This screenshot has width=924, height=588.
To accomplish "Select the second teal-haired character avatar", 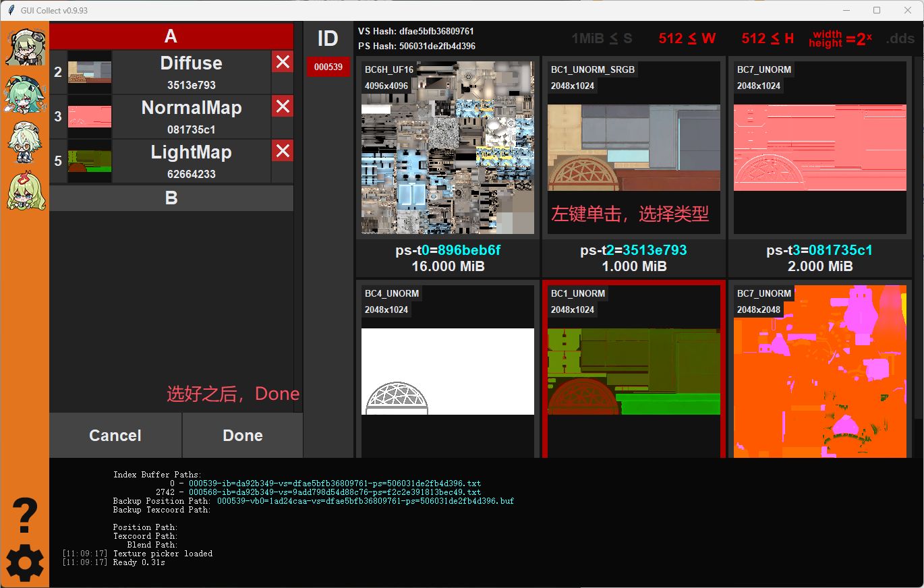I will tap(25, 95).
